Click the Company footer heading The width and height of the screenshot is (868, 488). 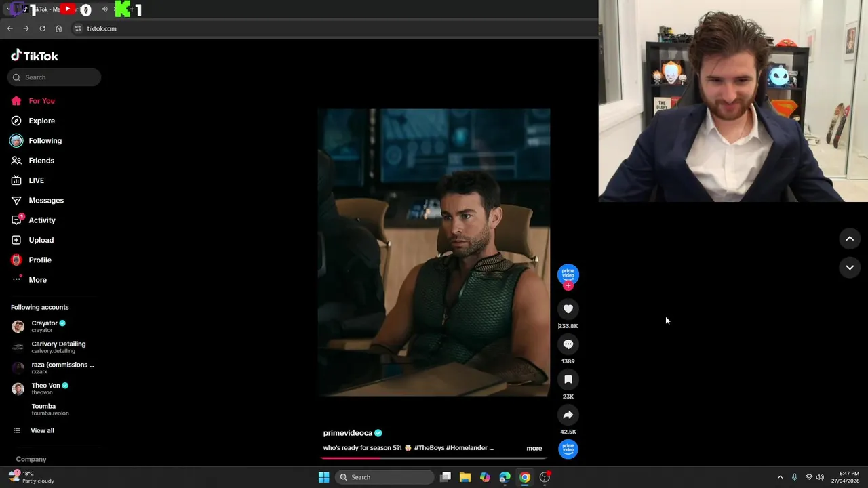click(31, 459)
